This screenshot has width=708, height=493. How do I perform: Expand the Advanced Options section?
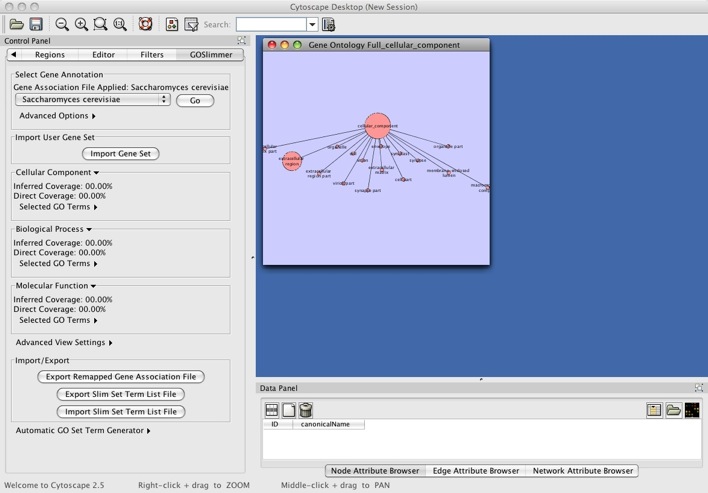[x=58, y=116]
